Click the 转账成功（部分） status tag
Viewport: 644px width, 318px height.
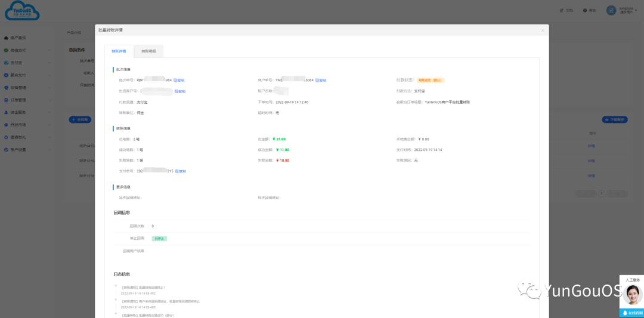[431, 80]
